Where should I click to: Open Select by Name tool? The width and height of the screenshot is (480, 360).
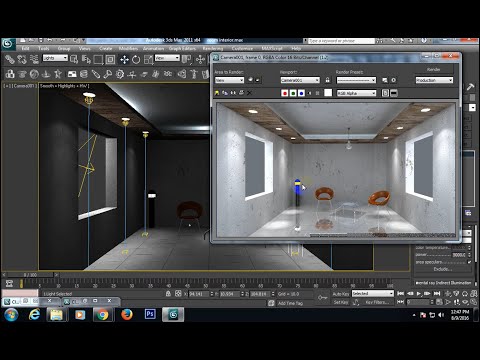coord(86,60)
